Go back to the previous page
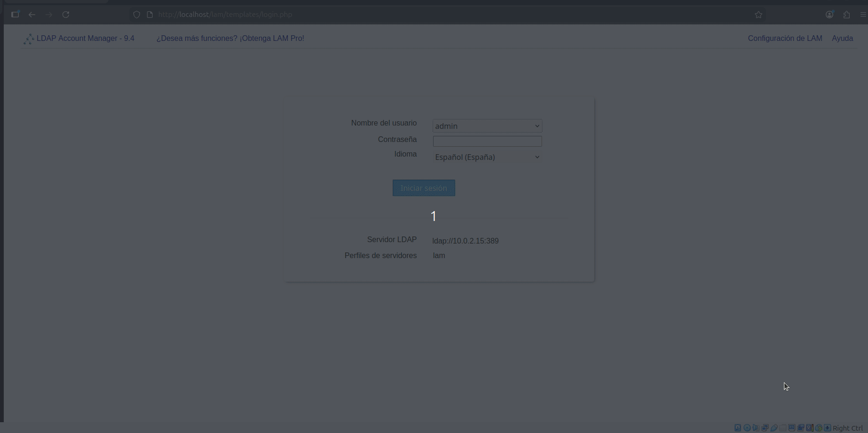The image size is (868, 433). pyautogui.click(x=32, y=15)
